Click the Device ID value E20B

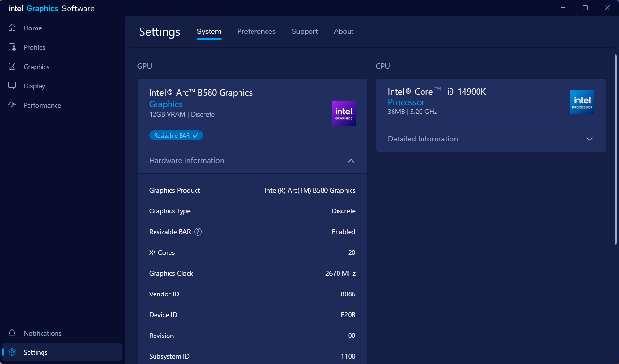348,315
